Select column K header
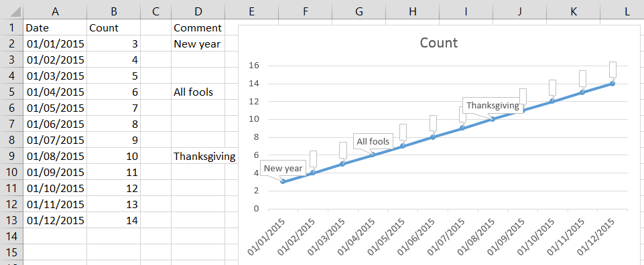Viewport: 644px width, 265px height. (x=574, y=12)
